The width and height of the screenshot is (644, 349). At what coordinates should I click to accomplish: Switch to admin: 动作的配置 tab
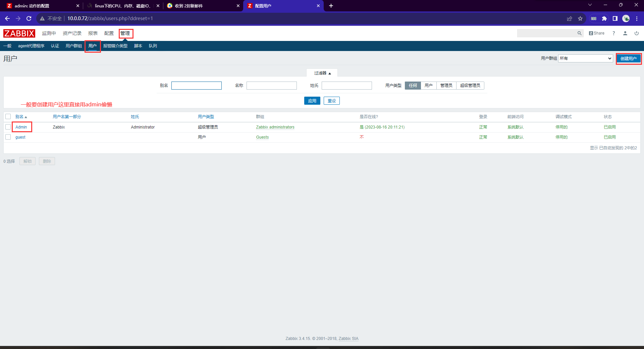pyautogui.click(x=42, y=6)
